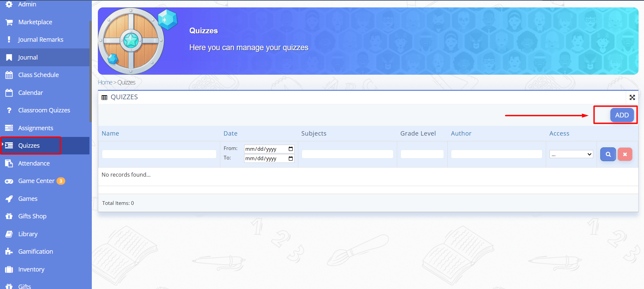This screenshot has height=289, width=644.
Task: Click the Game Center gamepad icon
Action: [x=9, y=181]
